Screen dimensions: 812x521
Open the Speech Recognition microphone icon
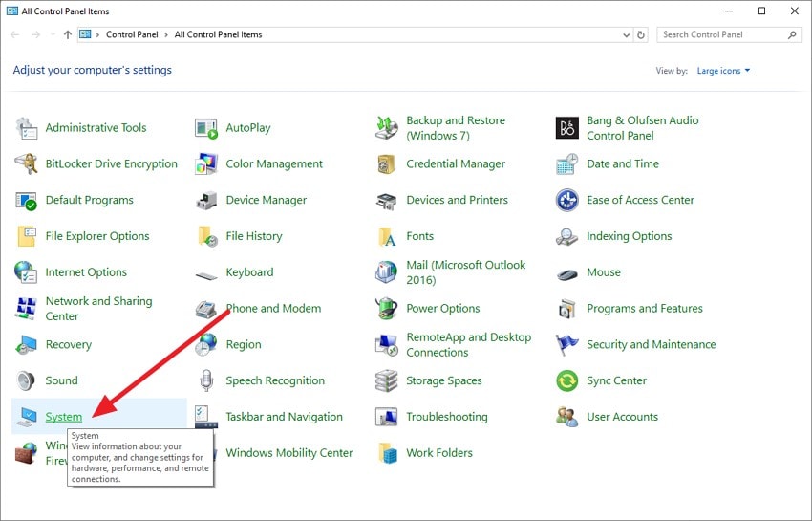pos(206,381)
